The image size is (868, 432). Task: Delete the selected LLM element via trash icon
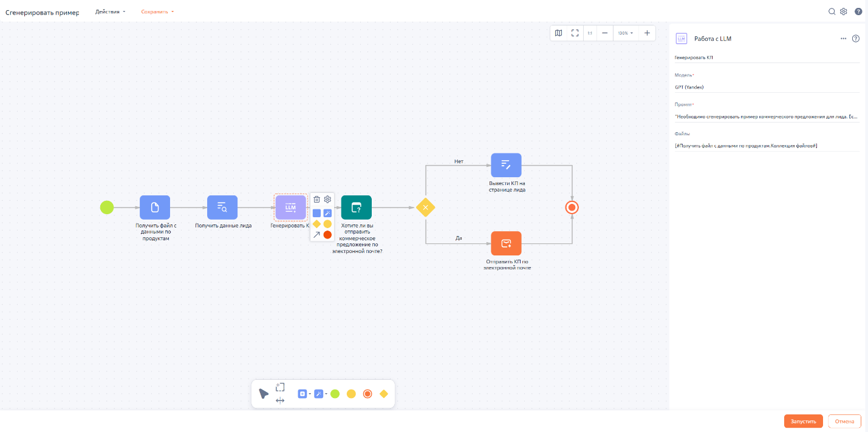316,199
